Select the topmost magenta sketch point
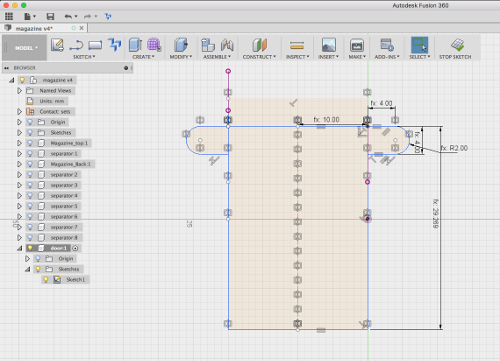Screen dimensions: 500x361 [x=228, y=71]
